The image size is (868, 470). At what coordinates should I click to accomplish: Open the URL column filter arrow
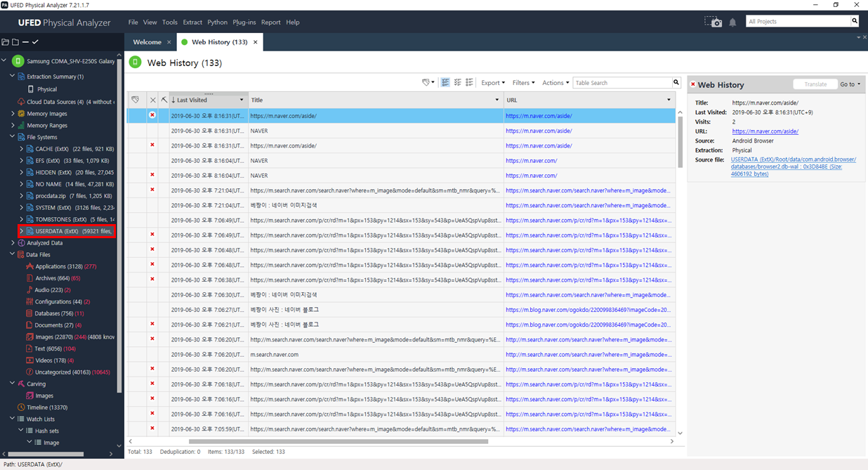coord(669,100)
